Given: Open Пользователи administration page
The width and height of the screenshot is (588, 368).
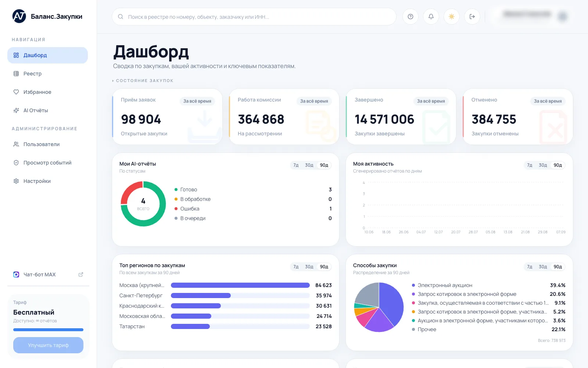Looking at the screenshot, I should tap(47, 144).
